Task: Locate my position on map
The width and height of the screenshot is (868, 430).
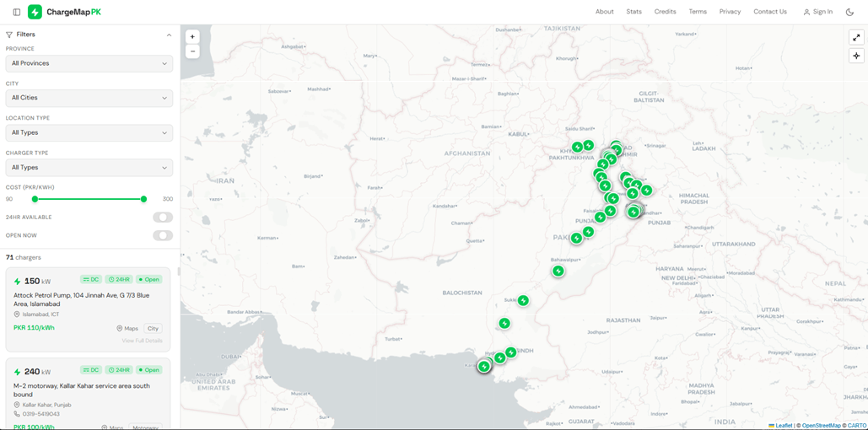Action: pos(856,56)
